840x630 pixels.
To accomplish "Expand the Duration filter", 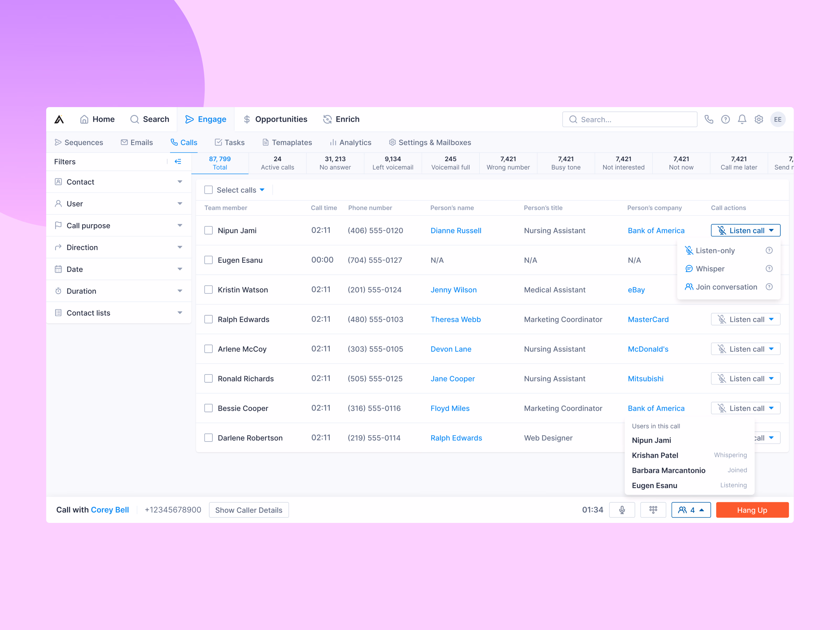I will pos(119,291).
